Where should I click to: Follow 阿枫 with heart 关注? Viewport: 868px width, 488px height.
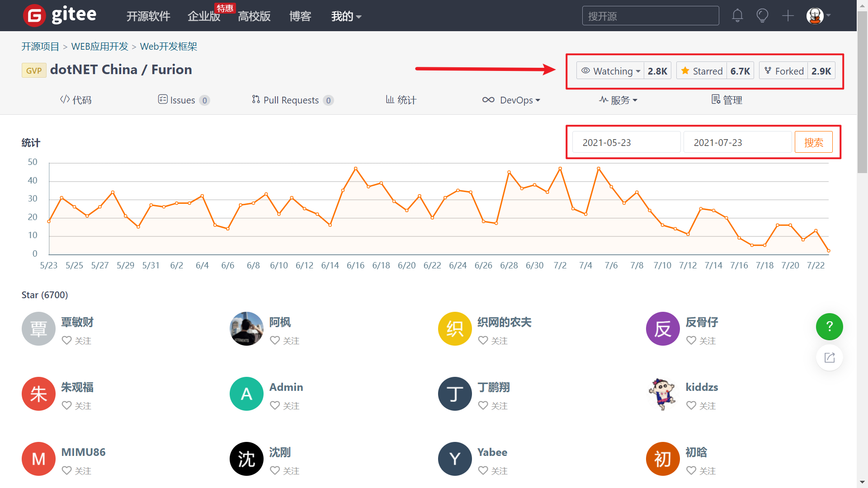coord(284,341)
